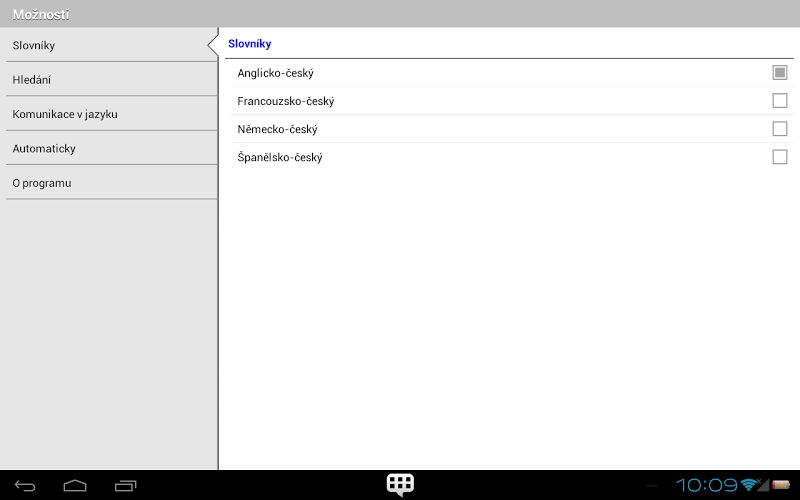Screen dimensions: 800x500
Task: Tap the Wi-Fi status icon
Action: coord(748,485)
